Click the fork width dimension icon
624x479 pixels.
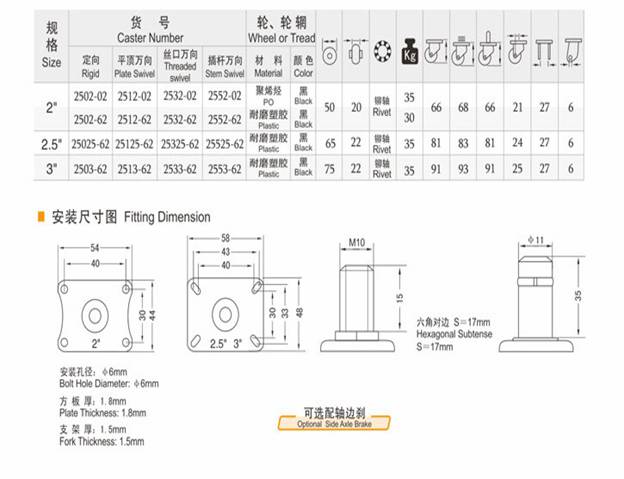(544, 49)
